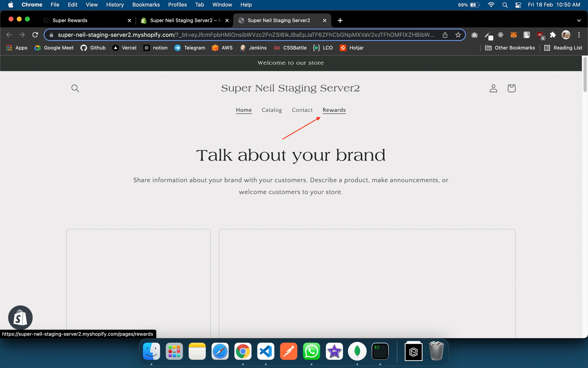This screenshot has height=368, width=588.
Task: Open the Chrome extensions puzzle icon
Action: [x=553, y=35]
